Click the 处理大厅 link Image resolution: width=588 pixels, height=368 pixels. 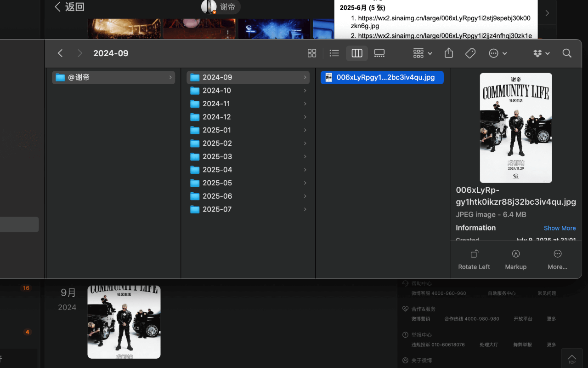[x=489, y=345]
